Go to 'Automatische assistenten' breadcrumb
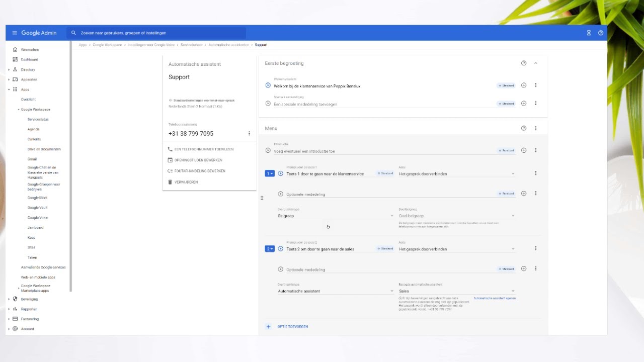This screenshot has height=362, width=644. click(229, 45)
